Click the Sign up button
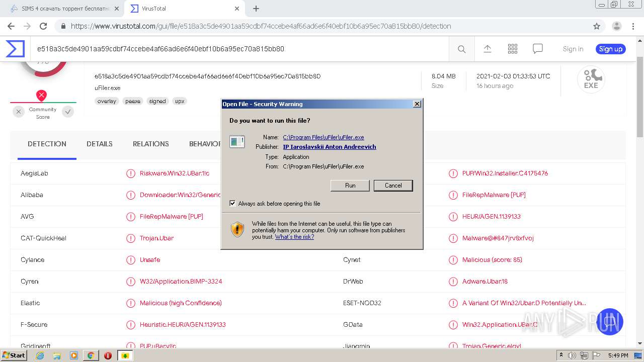Viewport: 644px width, 362px height. 611,49
